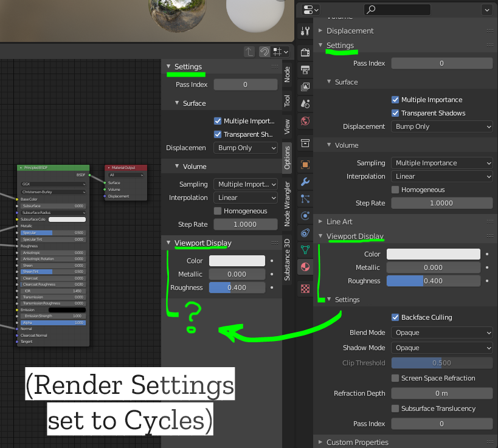Click the parent node tree arrow icon
The width and height of the screenshot is (498, 448).
pos(249,52)
